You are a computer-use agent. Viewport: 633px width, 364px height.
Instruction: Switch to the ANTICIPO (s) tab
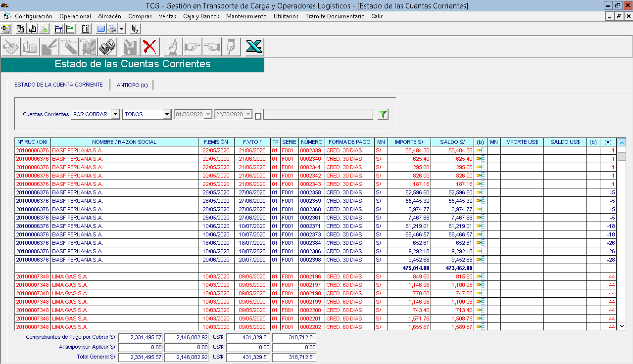(x=132, y=85)
